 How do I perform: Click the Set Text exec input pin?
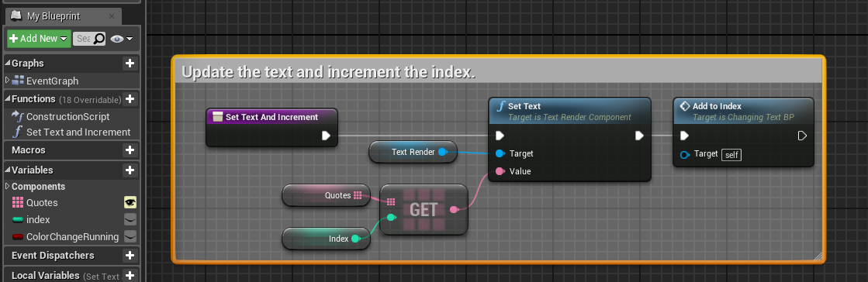pyautogui.click(x=500, y=136)
